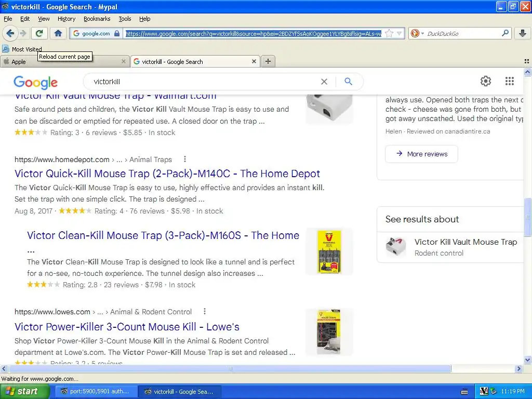Go back with the browser Back arrow
The height and width of the screenshot is (399, 532).
(10, 33)
